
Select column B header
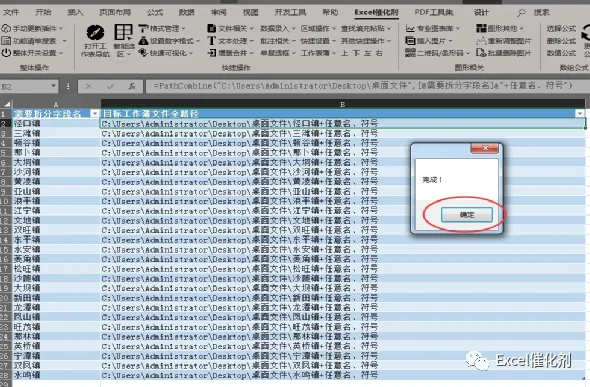click(x=343, y=104)
